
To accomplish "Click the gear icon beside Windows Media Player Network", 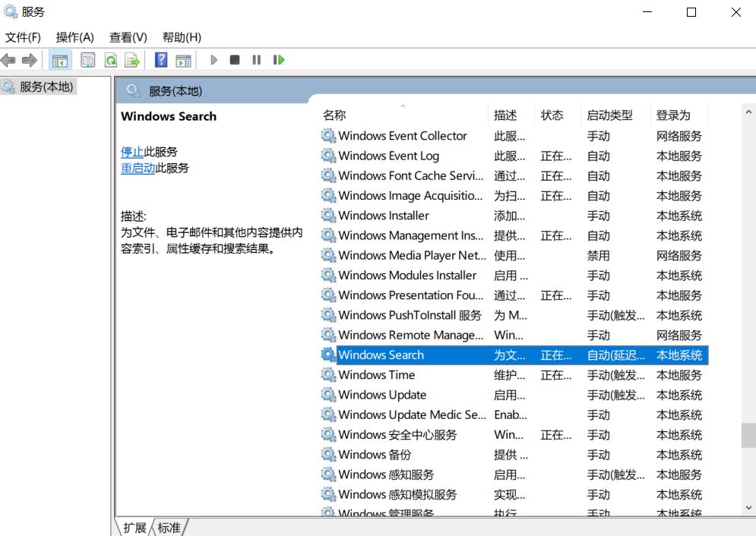I will (x=328, y=255).
